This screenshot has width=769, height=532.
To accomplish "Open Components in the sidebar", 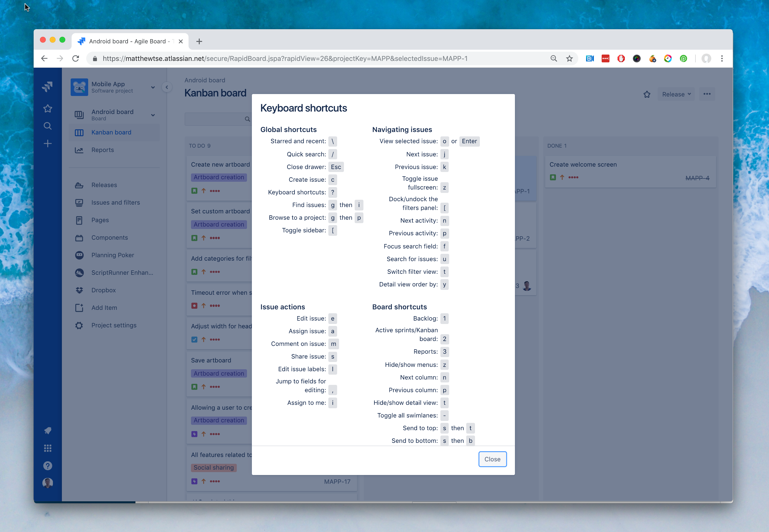I will [114, 238].
